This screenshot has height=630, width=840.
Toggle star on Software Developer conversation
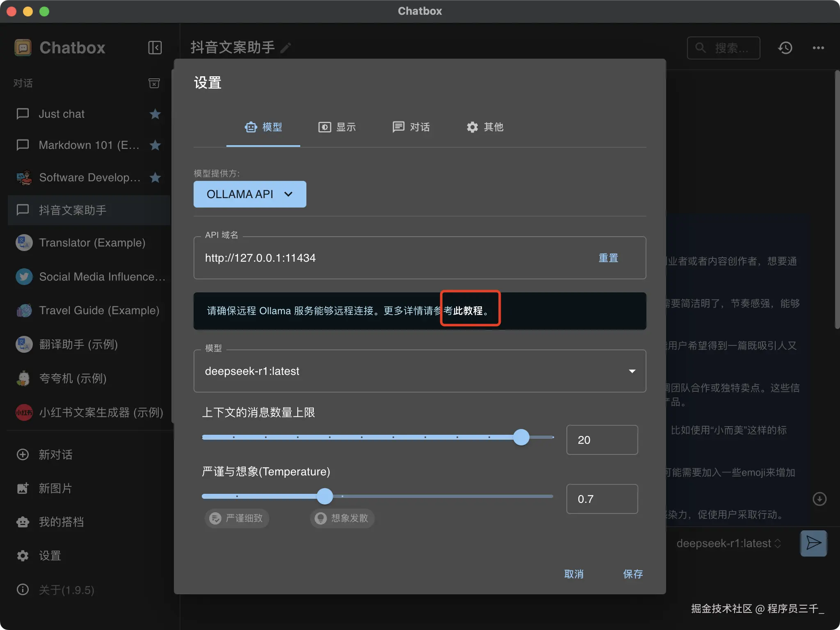click(155, 178)
